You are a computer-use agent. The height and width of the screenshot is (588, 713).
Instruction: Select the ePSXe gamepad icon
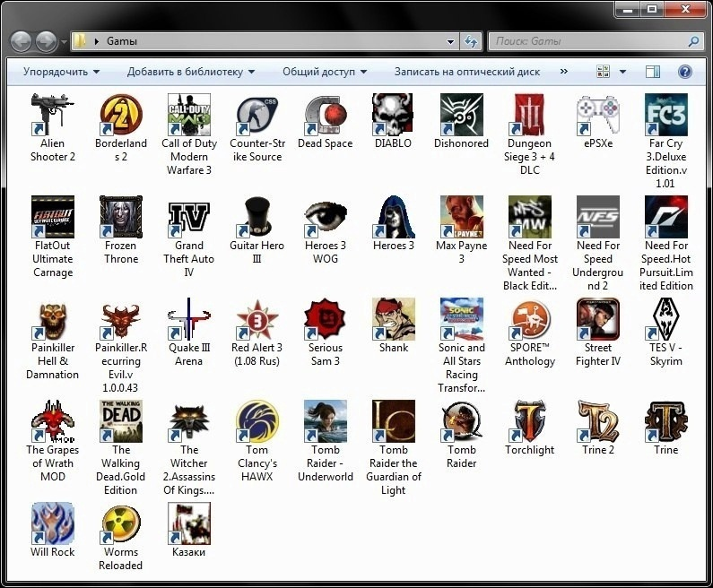point(598,115)
